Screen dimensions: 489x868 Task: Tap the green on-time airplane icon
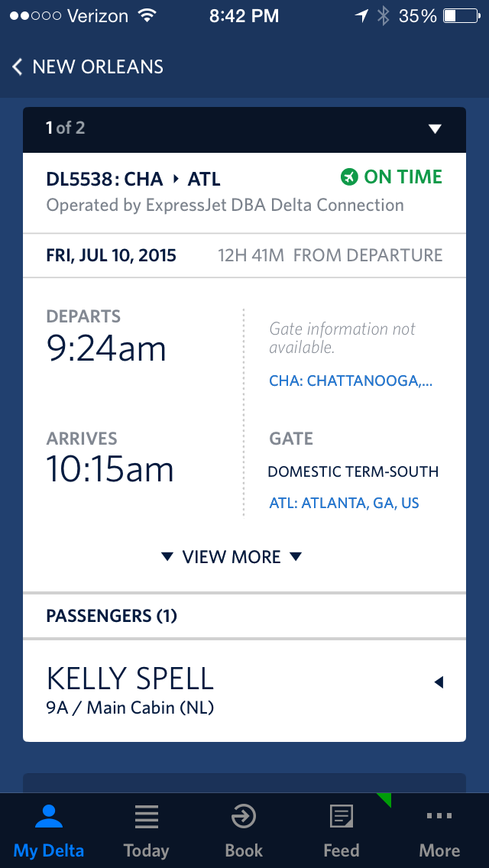coord(349,178)
